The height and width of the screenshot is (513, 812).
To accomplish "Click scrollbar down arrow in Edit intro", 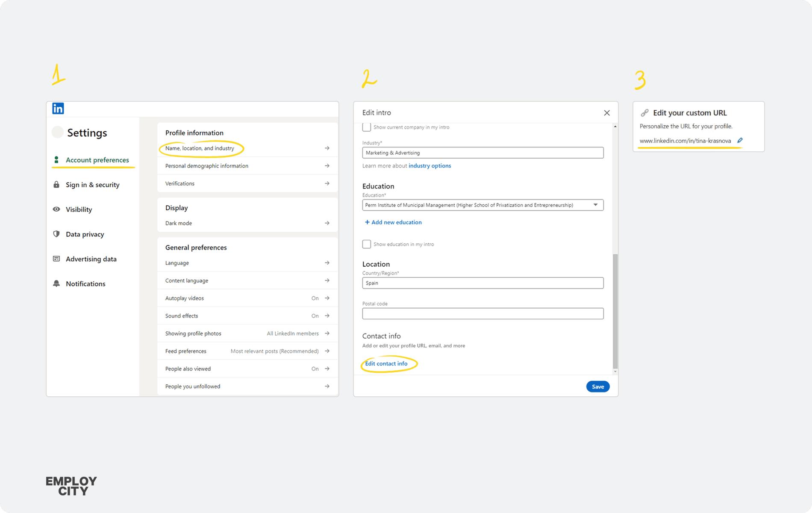I will pos(615,371).
